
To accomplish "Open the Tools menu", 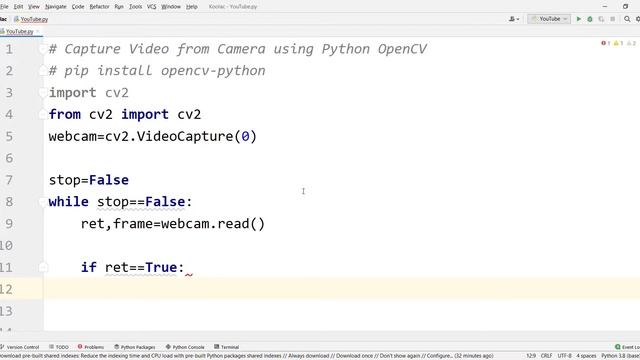I will (136, 7).
